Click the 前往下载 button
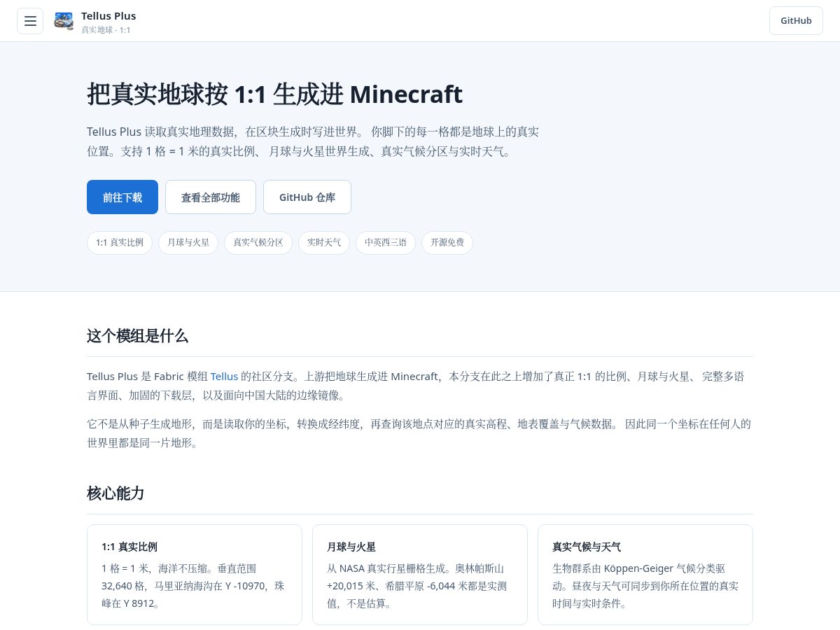 click(x=122, y=197)
